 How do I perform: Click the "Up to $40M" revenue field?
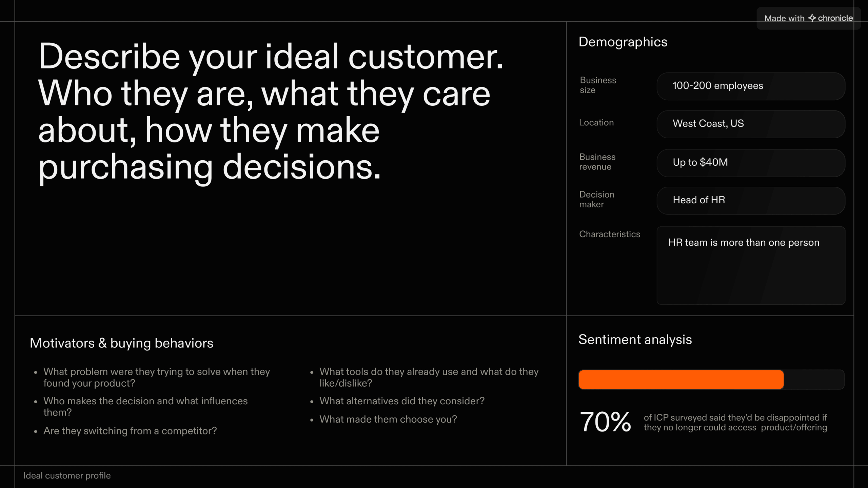(751, 163)
